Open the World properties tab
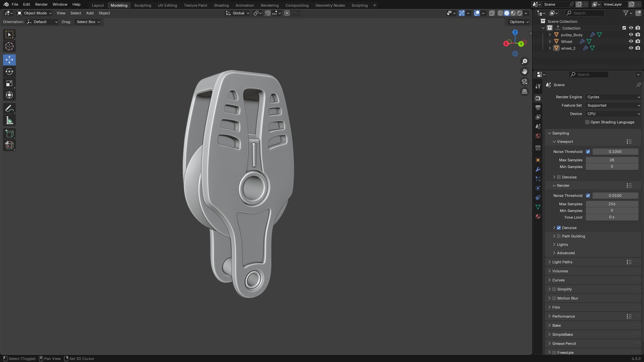 [x=538, y=136]
